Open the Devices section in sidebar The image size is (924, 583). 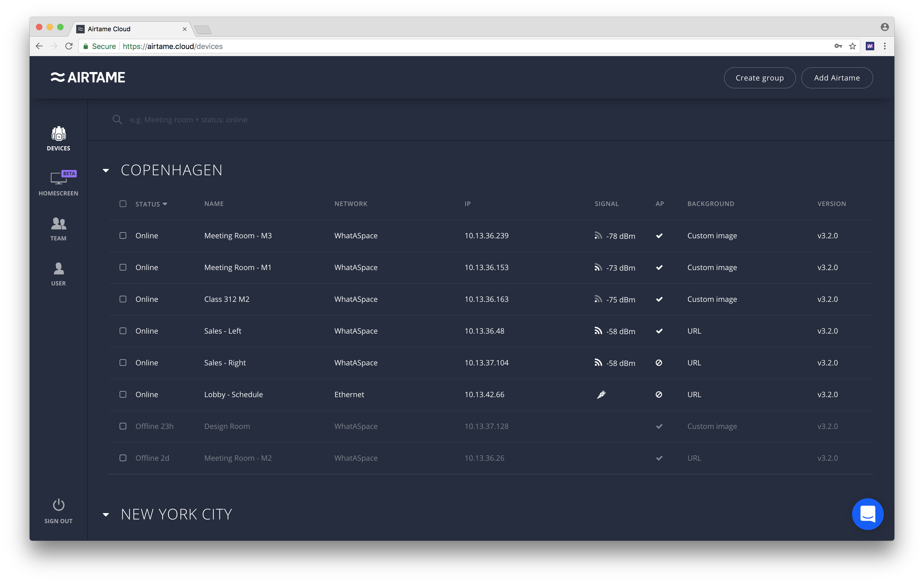coord(58,139)
